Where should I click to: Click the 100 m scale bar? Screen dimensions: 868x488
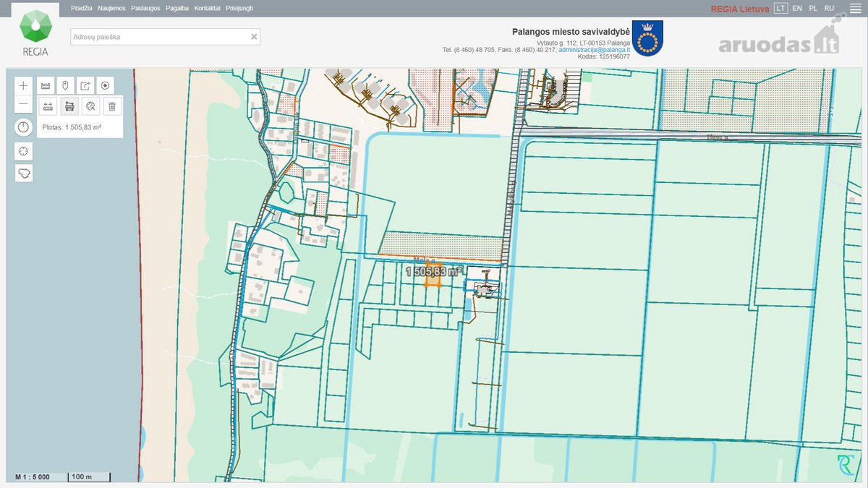pyautogui.click(x=89, y=477)
